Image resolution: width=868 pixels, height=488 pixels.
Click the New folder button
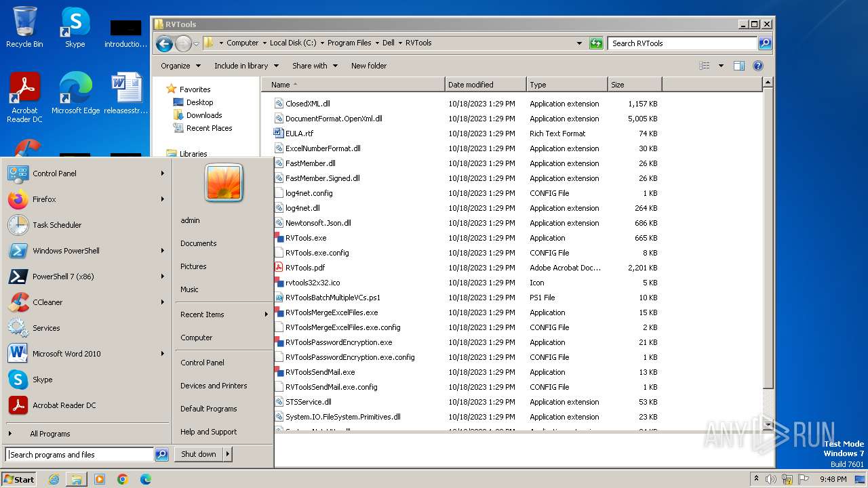[x=369, y=66]
